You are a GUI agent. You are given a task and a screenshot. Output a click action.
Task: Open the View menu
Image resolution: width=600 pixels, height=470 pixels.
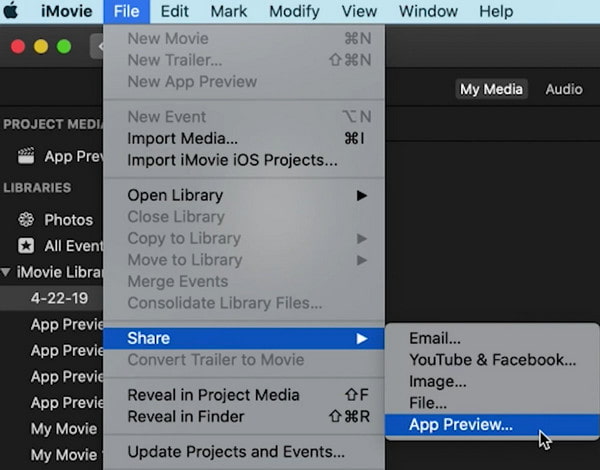359,11
